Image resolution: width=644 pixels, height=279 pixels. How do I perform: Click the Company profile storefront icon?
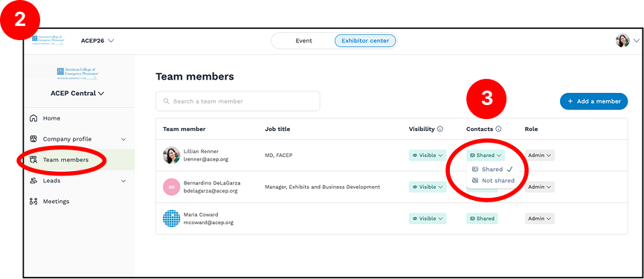tap(33, 139)
